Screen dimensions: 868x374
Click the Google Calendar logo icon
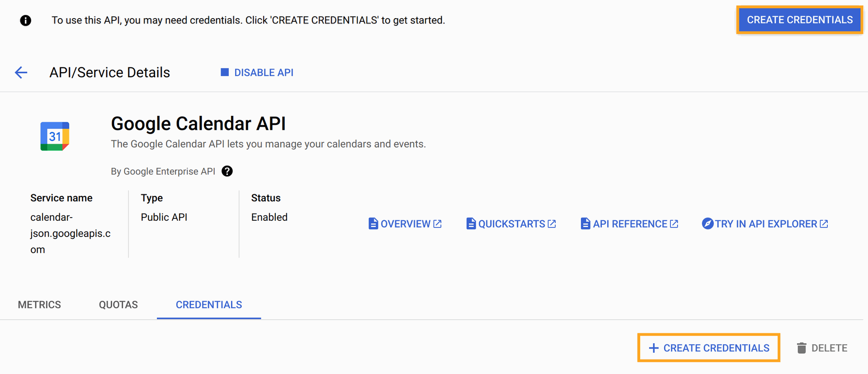[55, 136]
